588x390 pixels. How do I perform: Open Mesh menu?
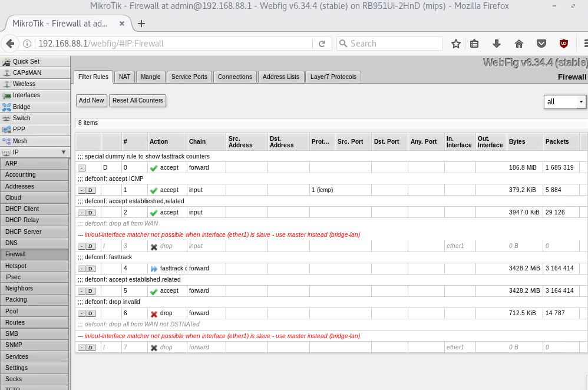point(35,141)
